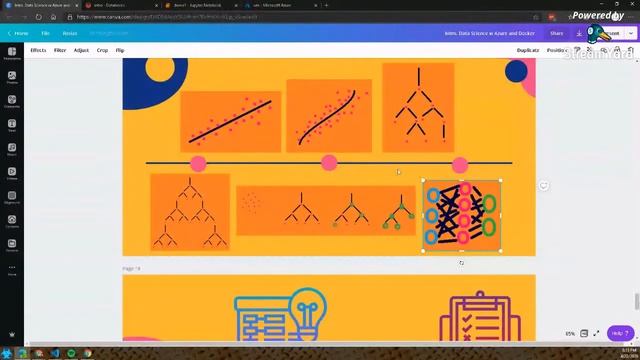The width and height of the screenshot is (640, 360).
Task: Select the clipboard checklist graphic
Action: [480, 316]
